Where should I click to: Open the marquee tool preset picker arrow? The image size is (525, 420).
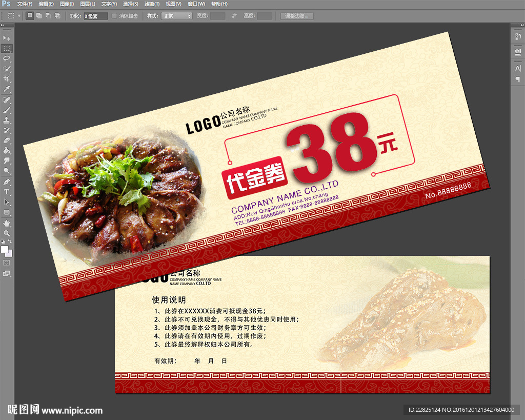pos(19,16)
